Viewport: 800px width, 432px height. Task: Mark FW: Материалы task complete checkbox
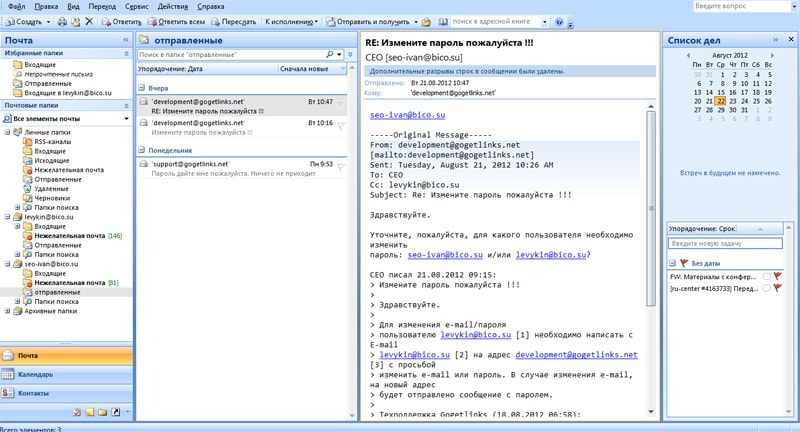click(766, 276)
